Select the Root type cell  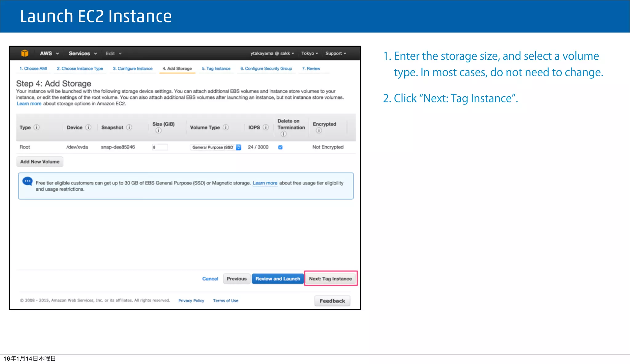point(25,147)
